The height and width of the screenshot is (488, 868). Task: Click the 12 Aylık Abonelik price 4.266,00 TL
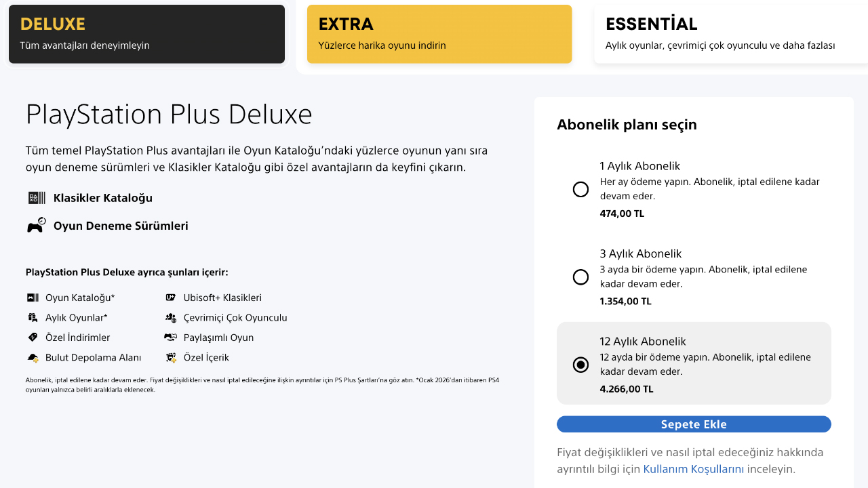coord(627,389)
